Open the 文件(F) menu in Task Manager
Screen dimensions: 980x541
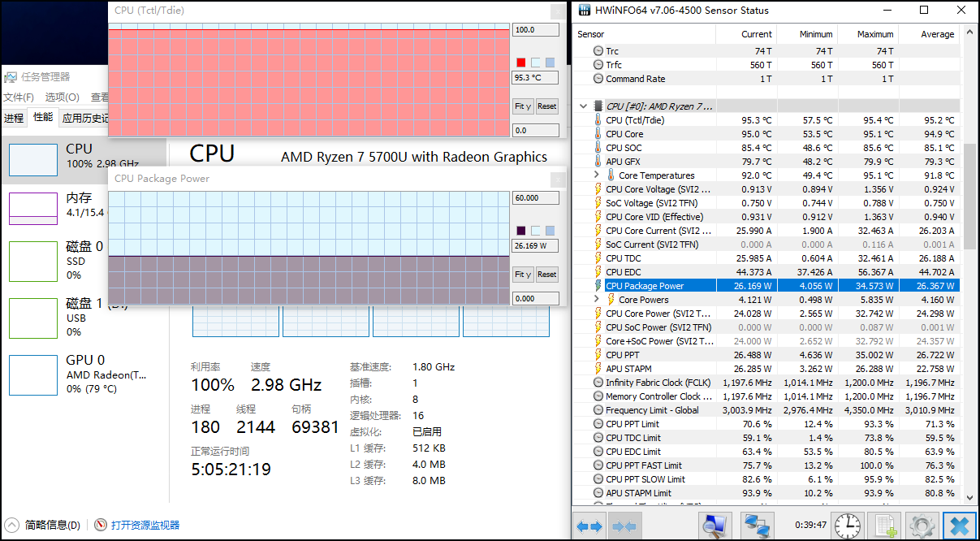tap(18, 97)
